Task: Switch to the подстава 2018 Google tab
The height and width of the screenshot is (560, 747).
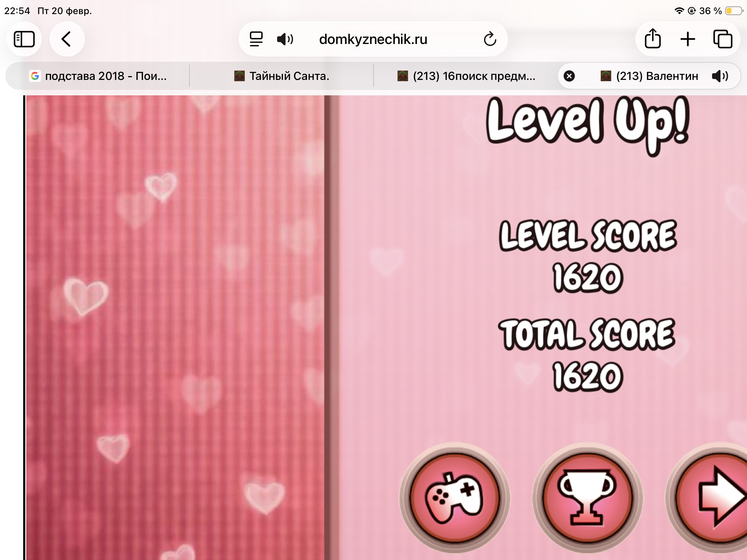Action: pos(98,76)
